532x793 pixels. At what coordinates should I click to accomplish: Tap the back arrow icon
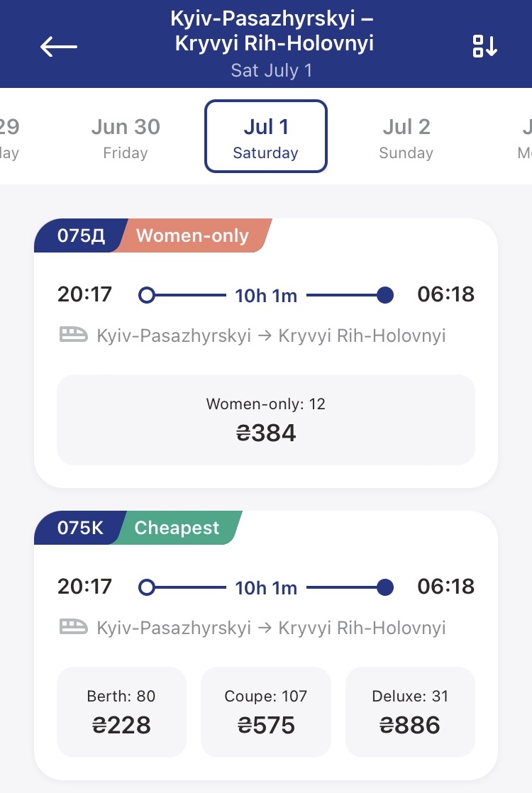coord(59,47)
